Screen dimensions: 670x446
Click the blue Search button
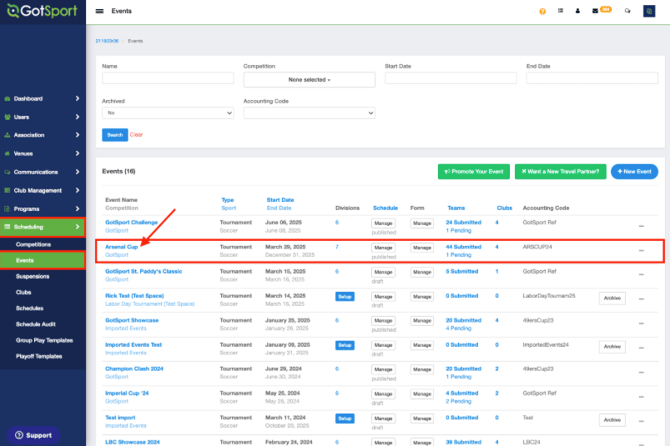tap(115, 135)
